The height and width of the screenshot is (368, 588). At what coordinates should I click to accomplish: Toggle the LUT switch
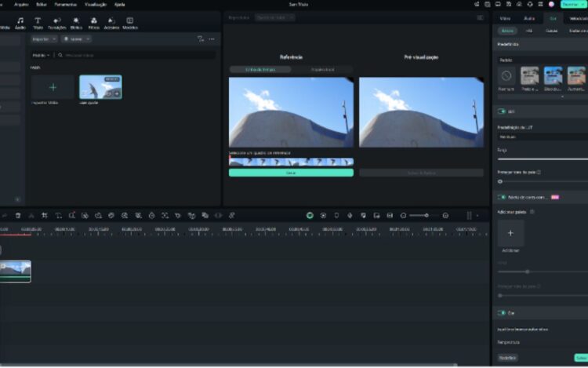pyautogui.click(x=502, y=111)
